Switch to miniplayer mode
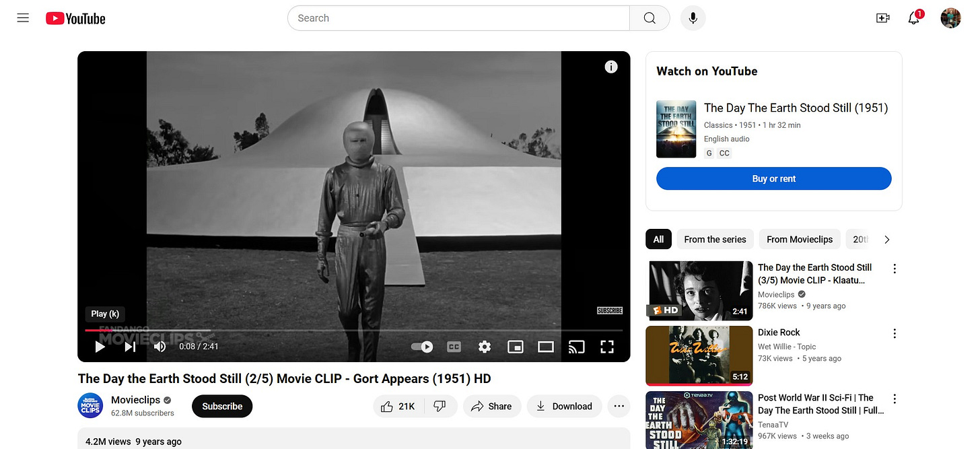 (x=516, y=347)
